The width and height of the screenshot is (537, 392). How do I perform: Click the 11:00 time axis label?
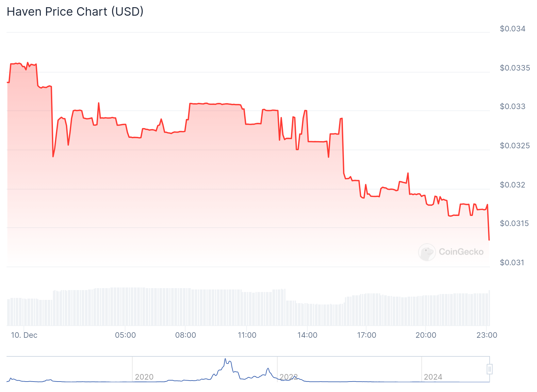coord(247,335)
